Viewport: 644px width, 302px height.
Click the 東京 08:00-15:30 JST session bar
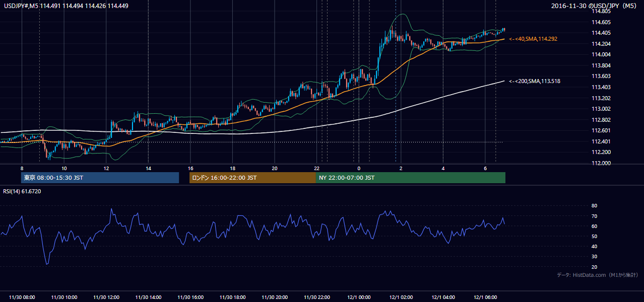(100, 178)
